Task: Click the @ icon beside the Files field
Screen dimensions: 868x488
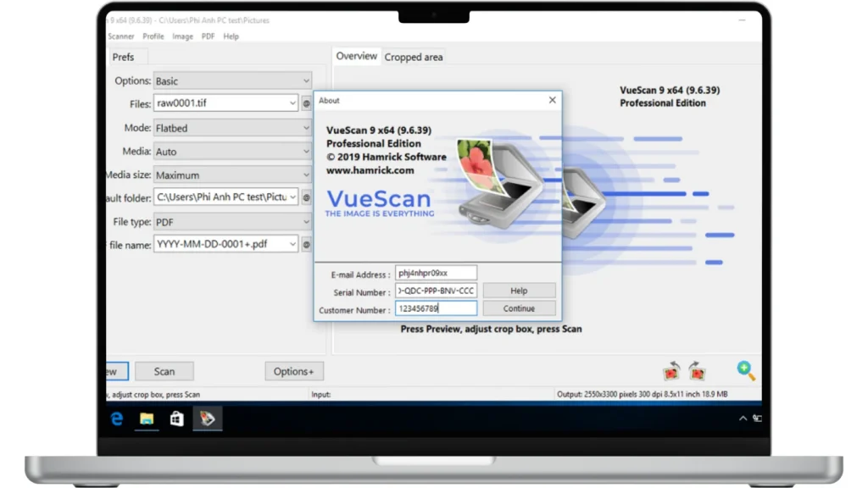Action: point(306,103)
